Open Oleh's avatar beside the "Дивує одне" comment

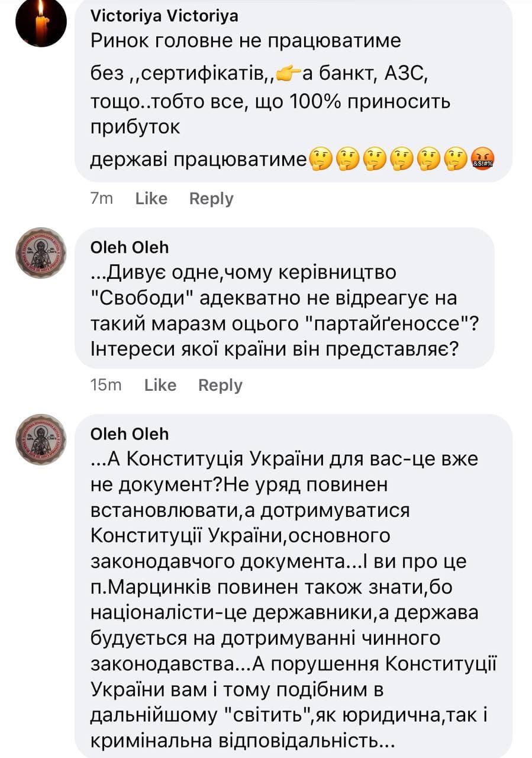tap(40, 253)
